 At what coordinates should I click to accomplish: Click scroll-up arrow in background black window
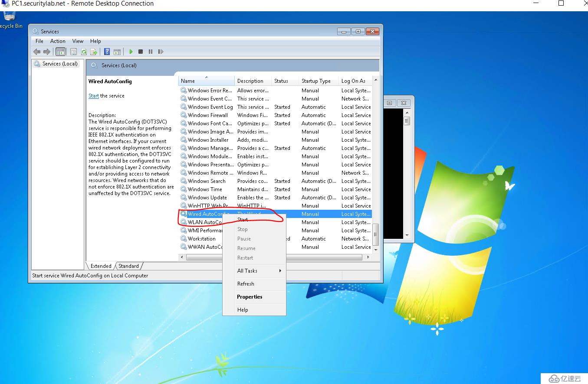tap(407, 112)
